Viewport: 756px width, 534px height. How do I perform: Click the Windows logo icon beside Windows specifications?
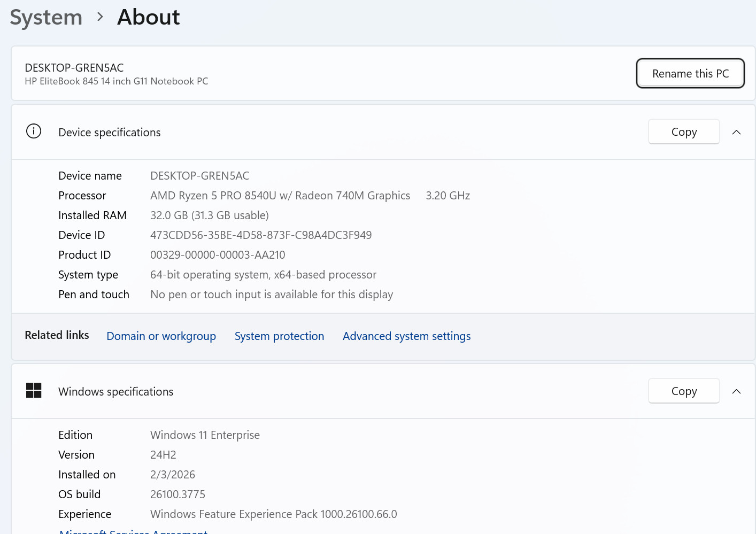(34, 391)
